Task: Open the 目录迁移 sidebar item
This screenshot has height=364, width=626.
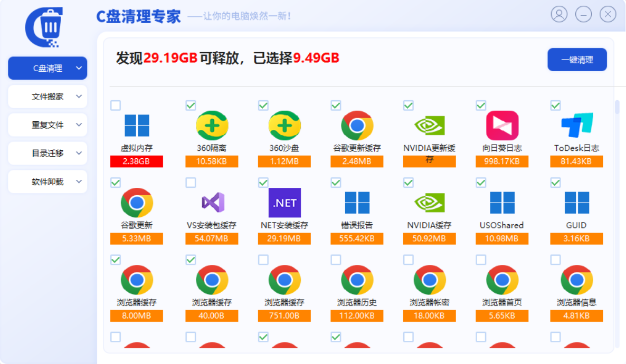Action: coord(48,154)
